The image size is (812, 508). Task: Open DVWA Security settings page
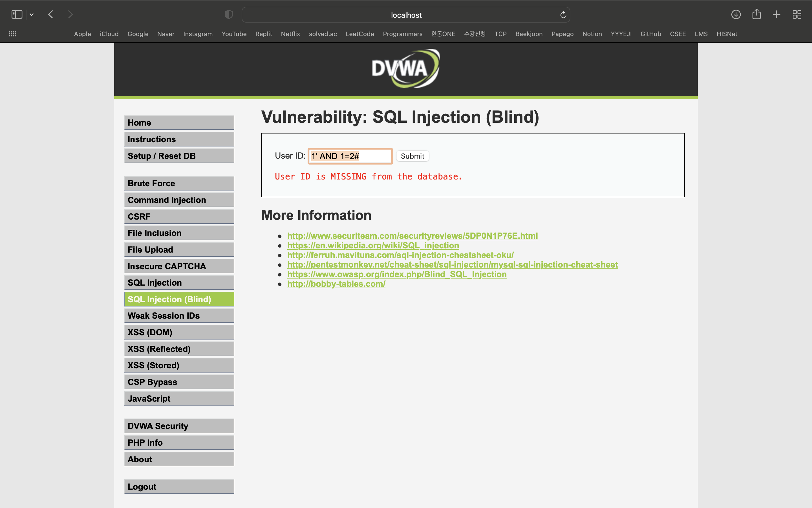tap(179, 426)
